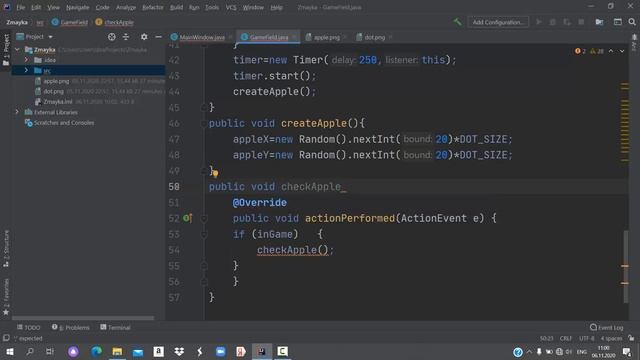Image resolution: width=640 pixels, height=360 pixels.
Task: Open the VCS menu
Action: pyautogui.click(x=231, y=7)
